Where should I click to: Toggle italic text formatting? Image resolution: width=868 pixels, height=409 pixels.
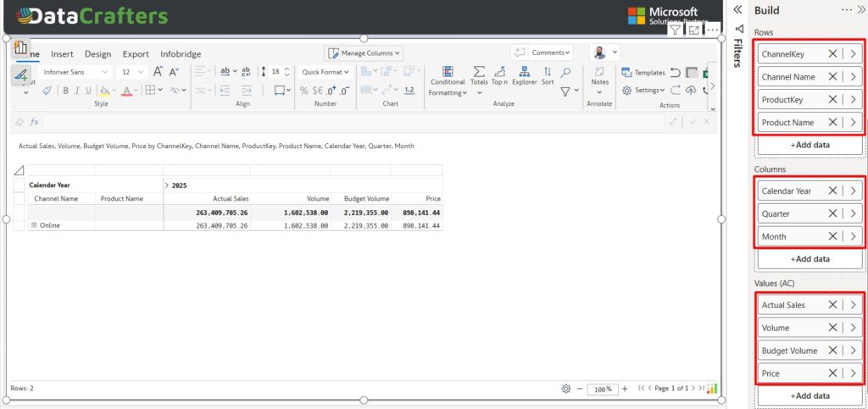(76, 91)
